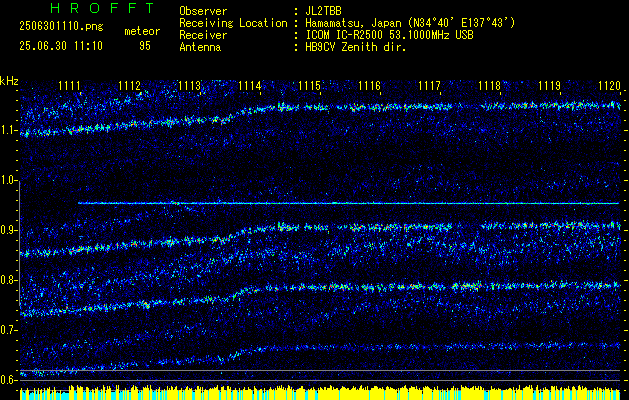The height and width of the screenshot is (400, 629).
Task: Click the 1116 time marker
Action: click(369, 85)
